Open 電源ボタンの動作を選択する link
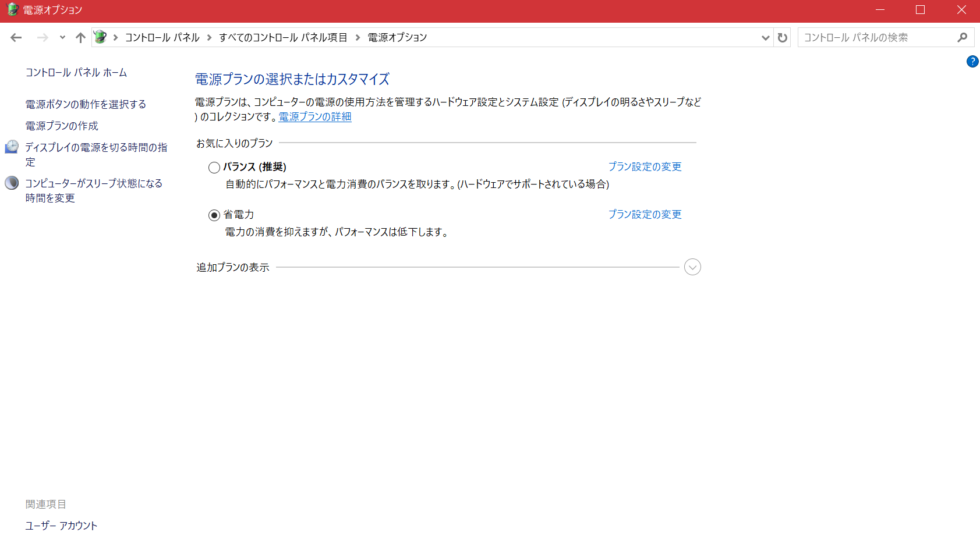The image size is (980, 550). pos(86,104)
